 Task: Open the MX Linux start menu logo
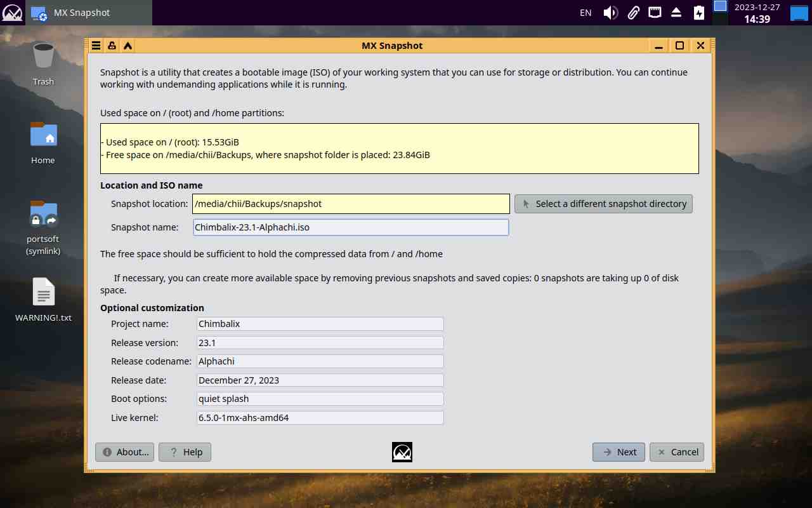(x=12, y=13)
